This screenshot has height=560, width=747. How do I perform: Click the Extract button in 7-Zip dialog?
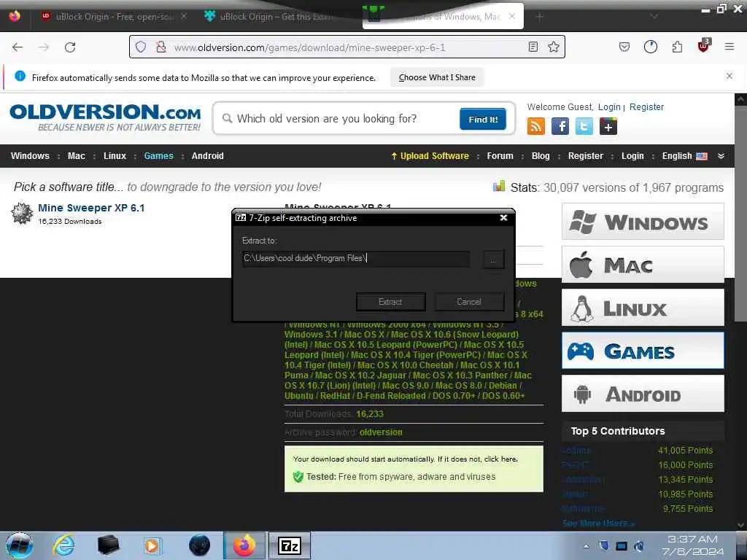[390, 302]
